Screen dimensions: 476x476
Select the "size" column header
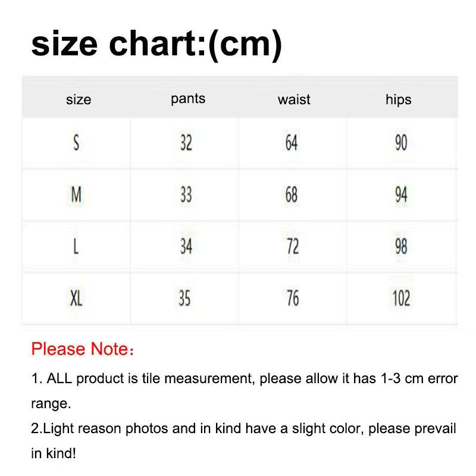click(78, 99)
